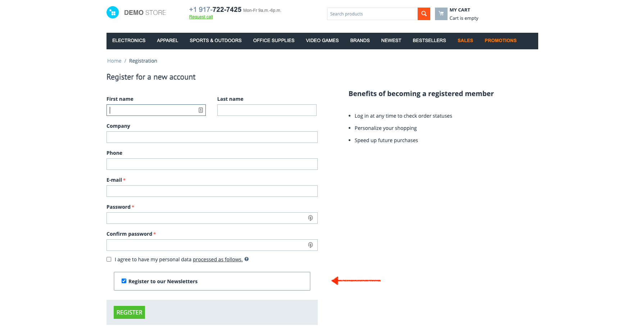The width and height of the screenshot is (644, 330).
Task: Open the 'processed as follows' link
Action: [218, 259]
